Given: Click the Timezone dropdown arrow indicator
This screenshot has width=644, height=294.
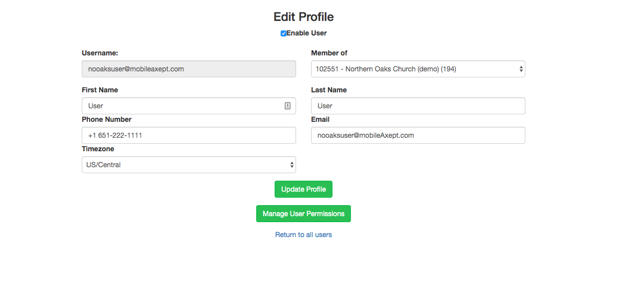Looking at the screenshot, I should (x=292, y=165).
